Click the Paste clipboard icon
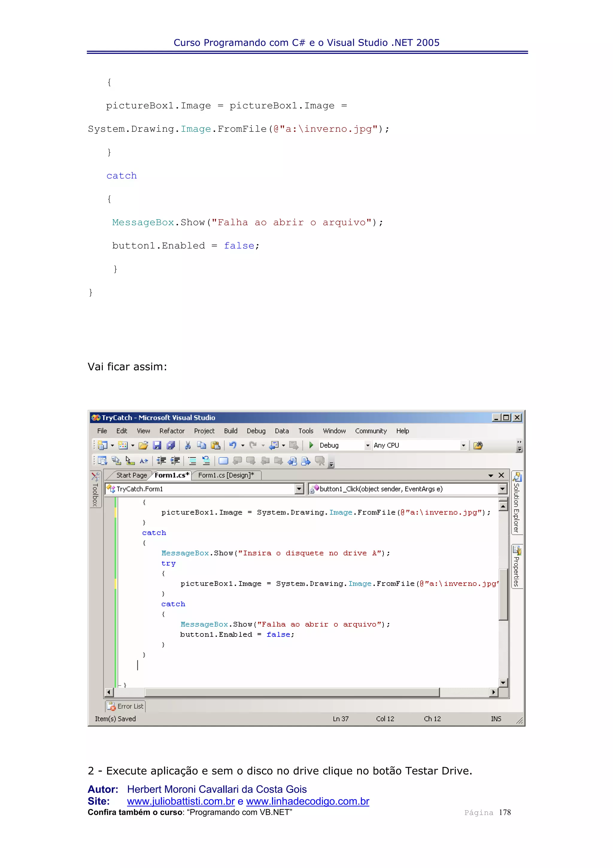The height and width of the screenshot is (868, 613). click(x=215, y=445)
